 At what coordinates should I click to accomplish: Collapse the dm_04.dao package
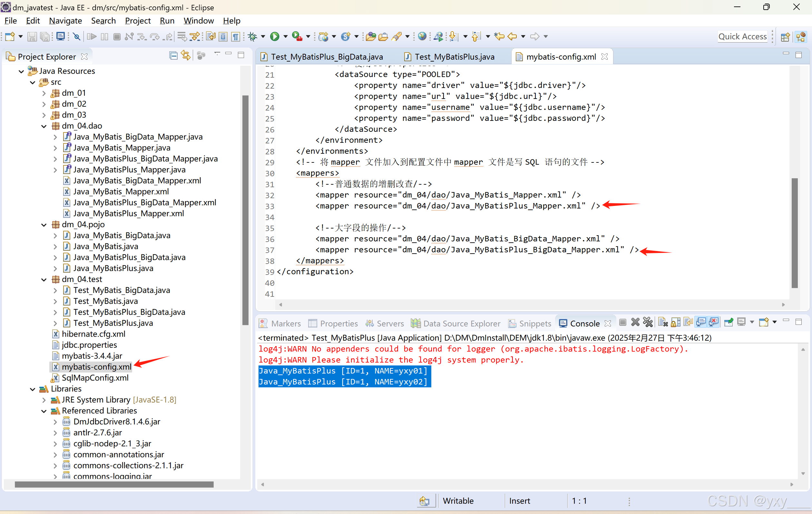click(44, 126)
